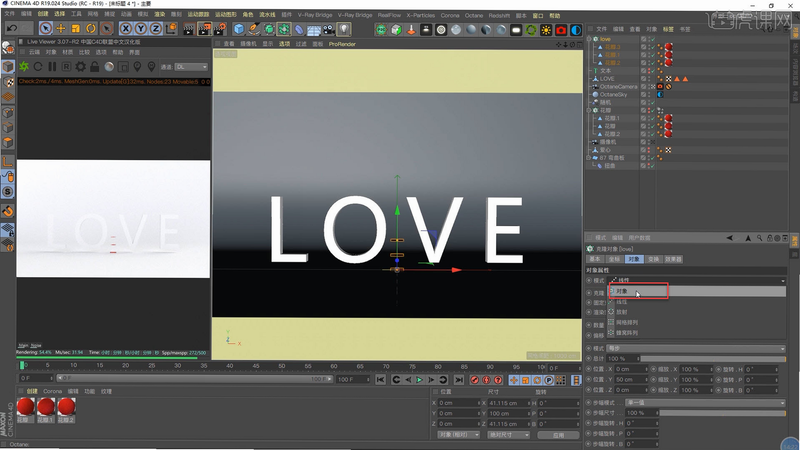Select OctaneCamera in object manager
This screenshot has width=800, height=450.
(x=618, y=87)
